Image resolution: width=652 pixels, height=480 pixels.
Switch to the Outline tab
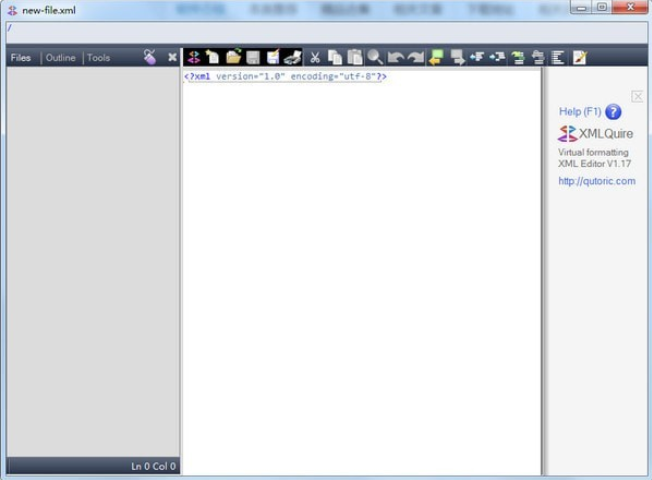pos(61,58)
